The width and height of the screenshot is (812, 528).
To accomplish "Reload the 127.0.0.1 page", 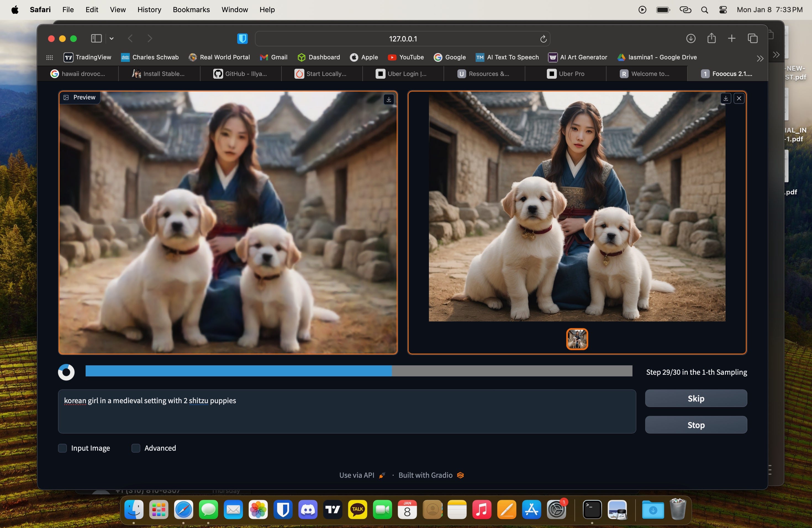I will click(543, 39).
